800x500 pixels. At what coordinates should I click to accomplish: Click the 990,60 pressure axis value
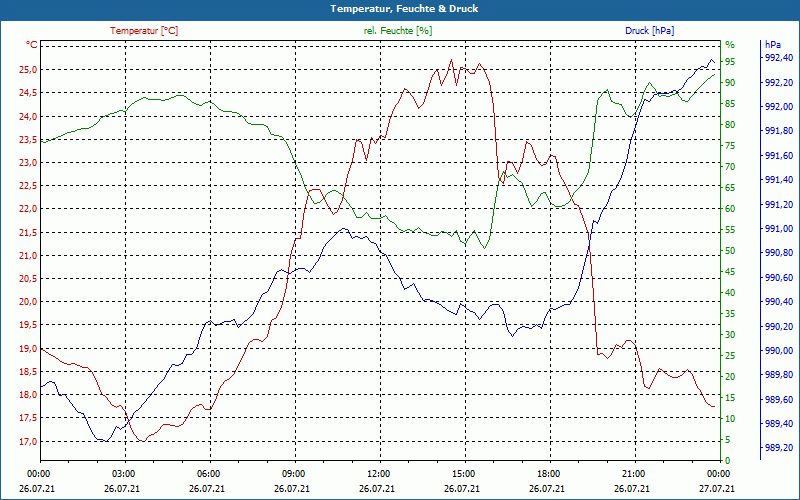click(779, 278)
